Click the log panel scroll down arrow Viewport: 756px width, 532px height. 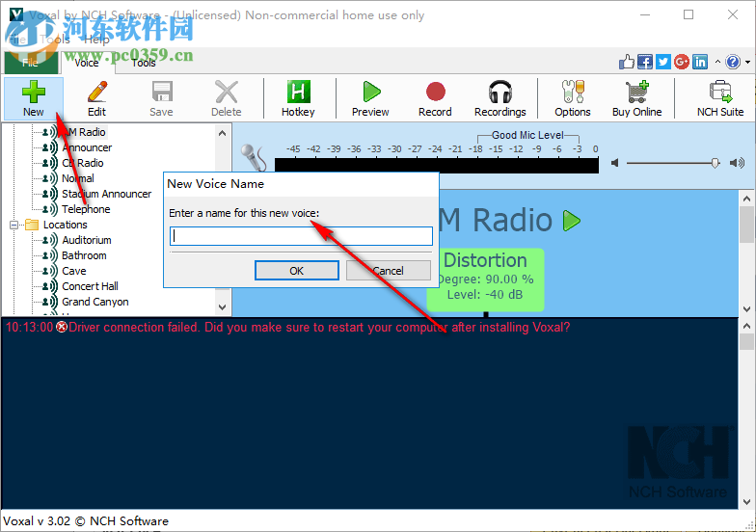[x=746, y=501]
